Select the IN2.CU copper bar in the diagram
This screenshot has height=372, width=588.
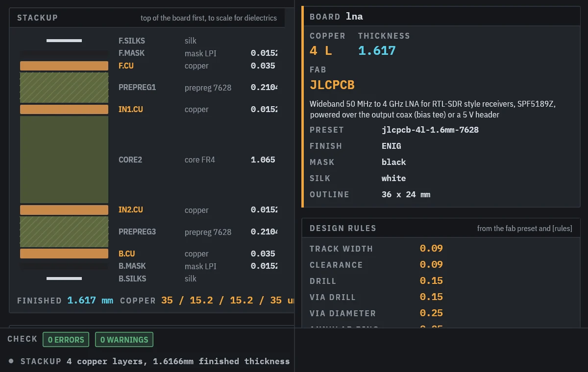[64, 210]
